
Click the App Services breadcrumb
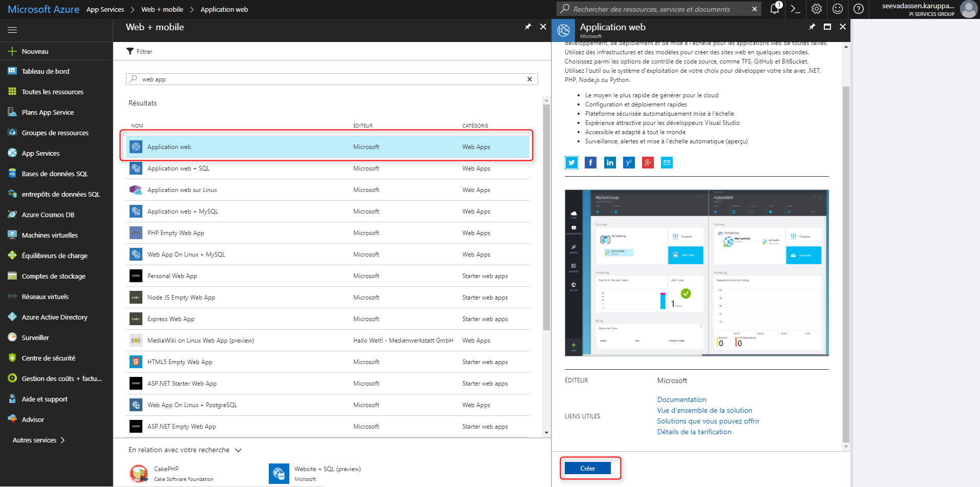(x=105, y=9)
